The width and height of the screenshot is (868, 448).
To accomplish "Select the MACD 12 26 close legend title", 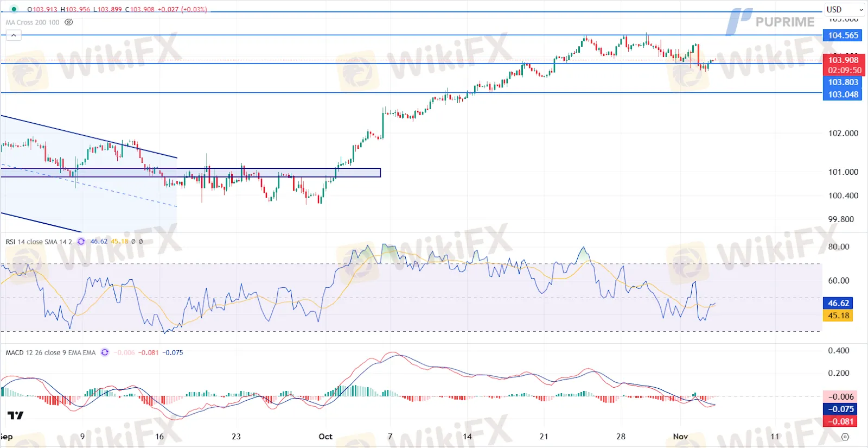I will [50, 352].
